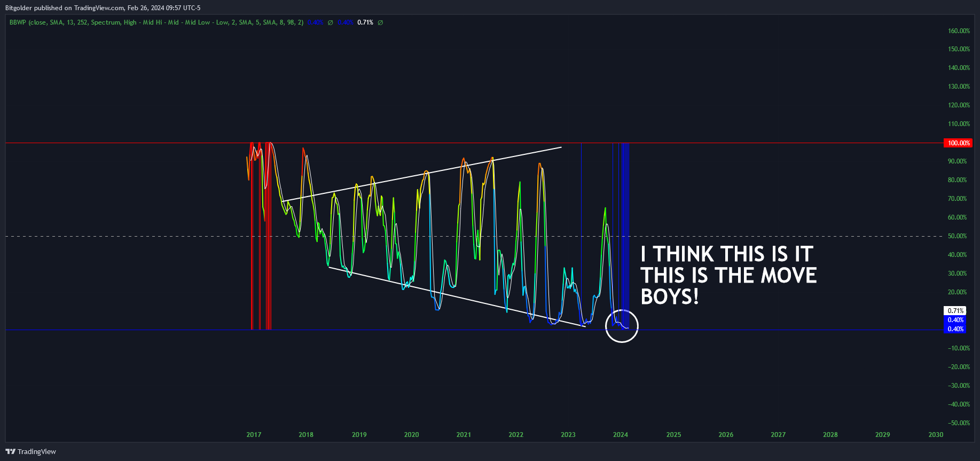Viewport: 980px width, 461px height.
Task: Click the 2027 label on the time axis
Action: (x=778, y=435)
